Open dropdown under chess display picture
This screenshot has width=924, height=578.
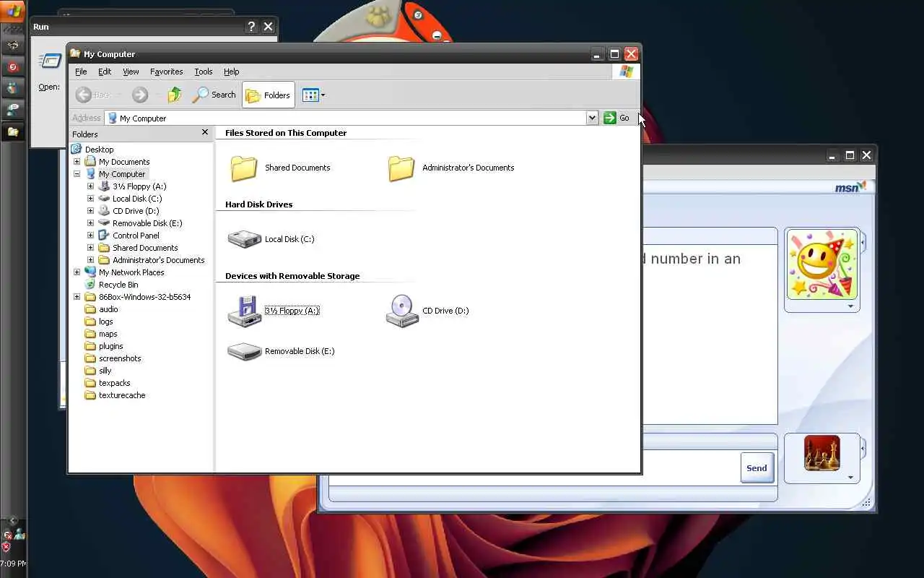(x=850, y=477)
